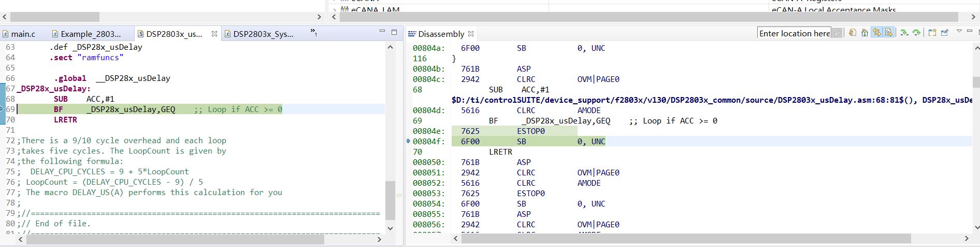Click editor vertical scrollbar thumb
Screen dimensions: 980x247
[391, 200]
